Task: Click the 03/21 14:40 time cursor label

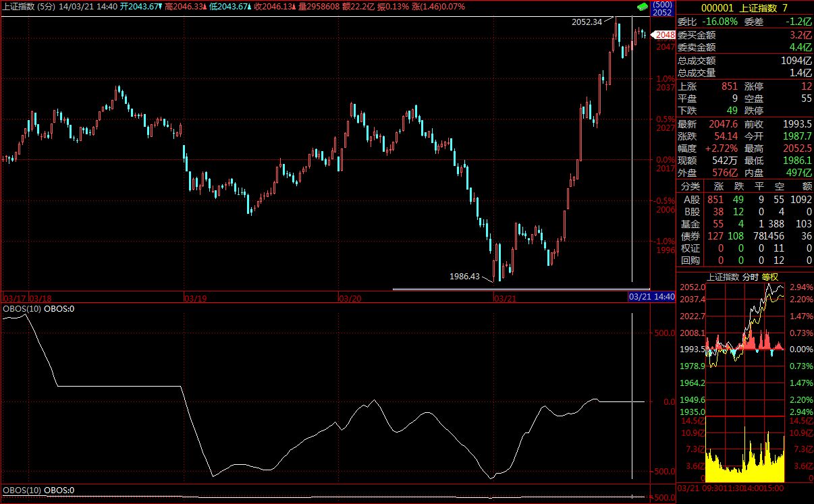Action: click(x=651, y=297)
